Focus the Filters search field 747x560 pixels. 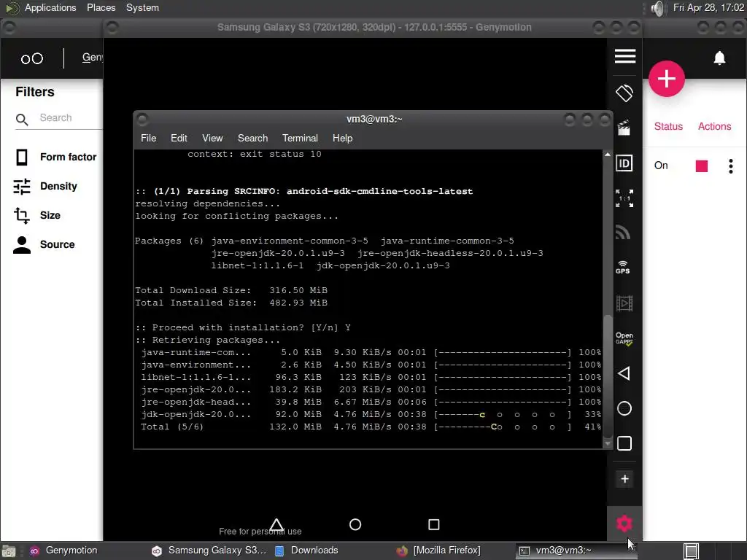[x=70, y=117]
